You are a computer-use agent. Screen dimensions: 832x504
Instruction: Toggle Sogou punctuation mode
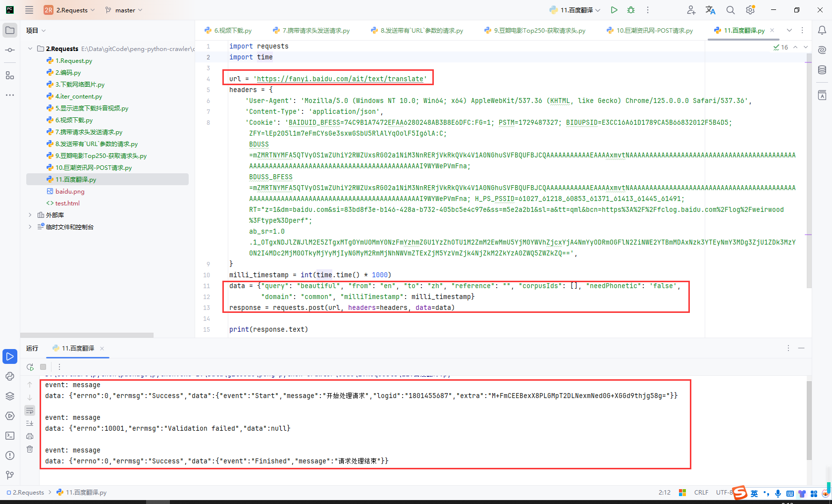[x=767, y=493]
